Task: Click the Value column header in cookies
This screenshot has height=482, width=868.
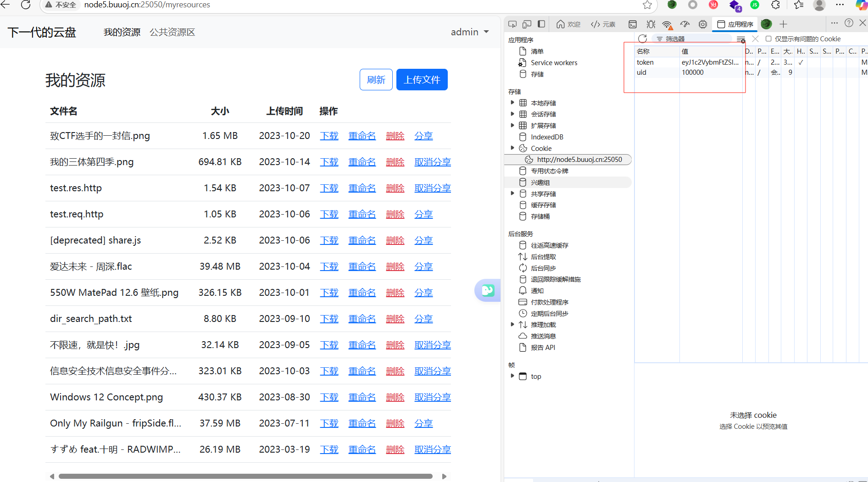Action: (711, 51)
